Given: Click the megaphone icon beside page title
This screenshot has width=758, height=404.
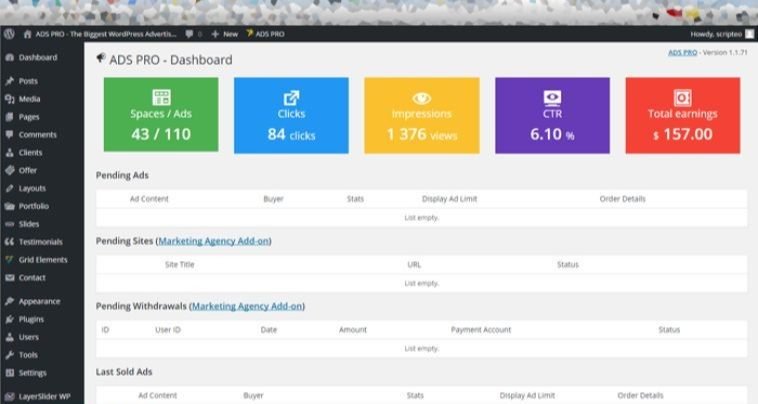Looking at the screenshot, I should pyautogui.click(x=101, y=58).
